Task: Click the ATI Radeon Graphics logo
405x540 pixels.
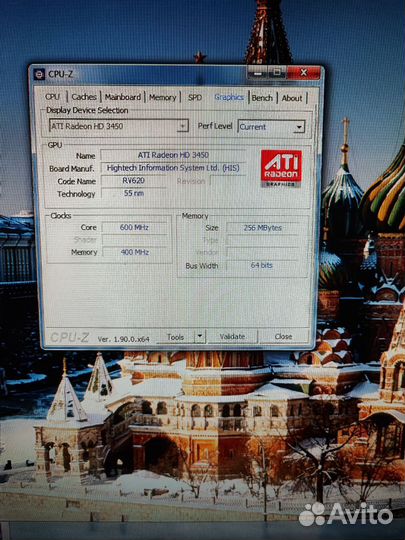Action: point(281,168)
